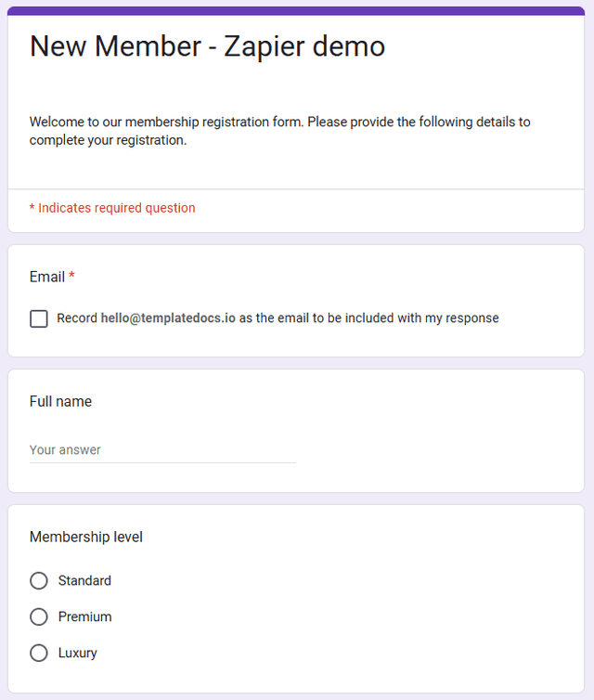This screenshot has height=700, width=594.
Task: Click the Full name answer field
Action: 162,450
